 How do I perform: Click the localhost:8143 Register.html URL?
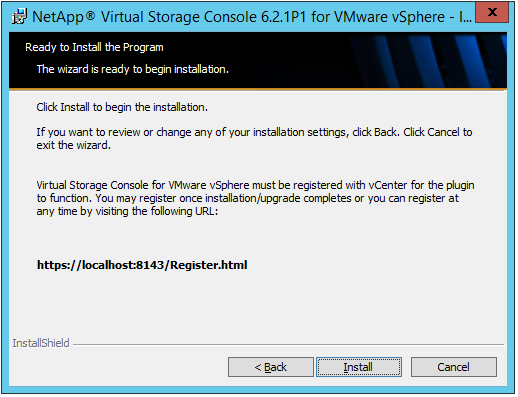coord(142,265)
